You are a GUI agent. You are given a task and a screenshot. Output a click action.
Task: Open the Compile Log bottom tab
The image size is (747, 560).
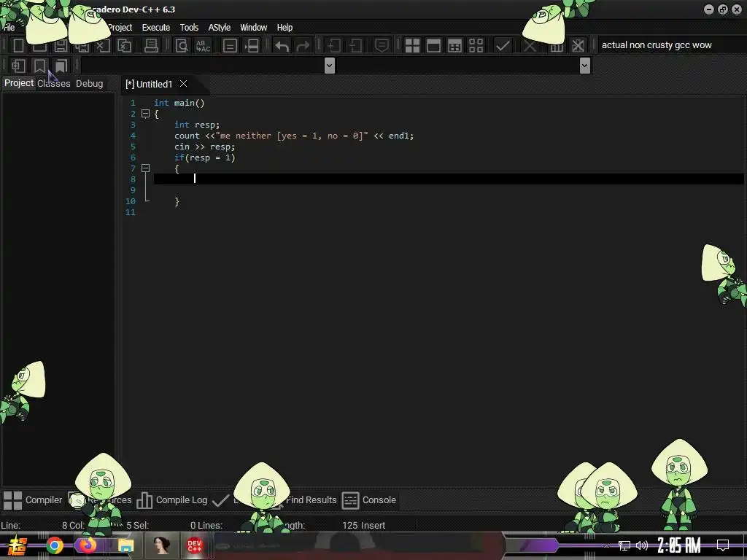(172, 500)
